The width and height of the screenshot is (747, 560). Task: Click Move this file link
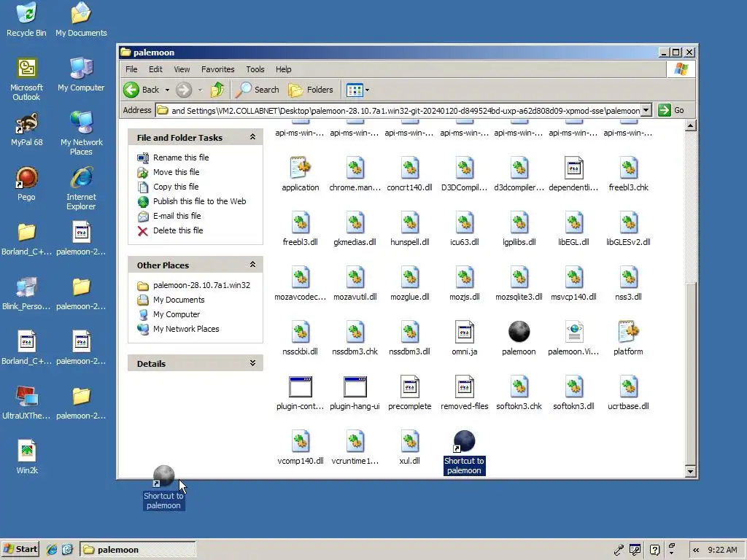pyautogui.click(x=176, y=172)
